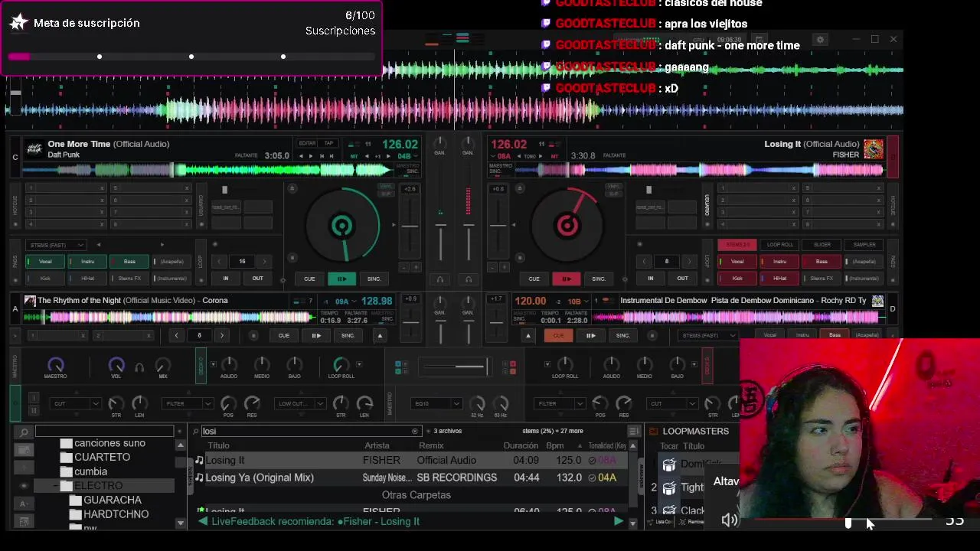980x551 pixels.
Task: Set loop IN point on deck C
Action: coord(225,279)
